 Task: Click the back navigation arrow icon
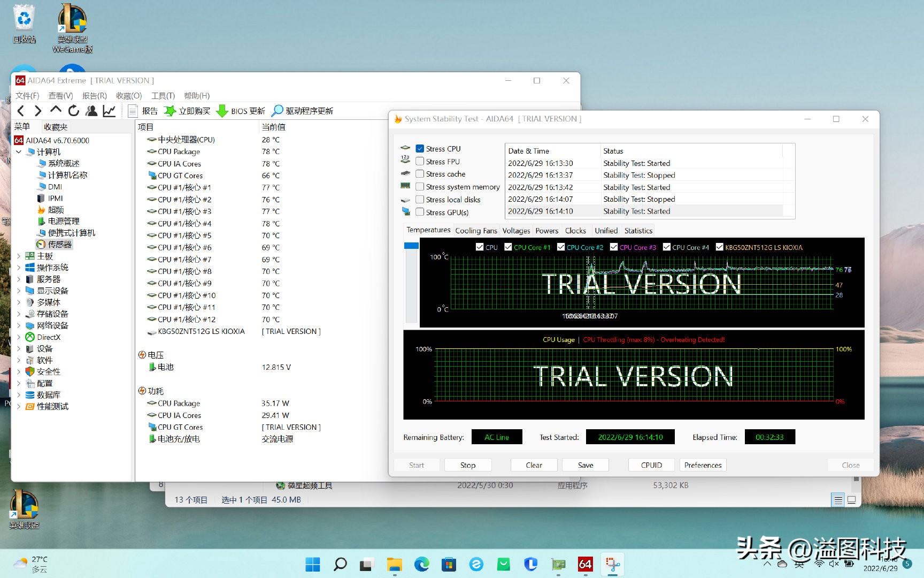[21, 111]
